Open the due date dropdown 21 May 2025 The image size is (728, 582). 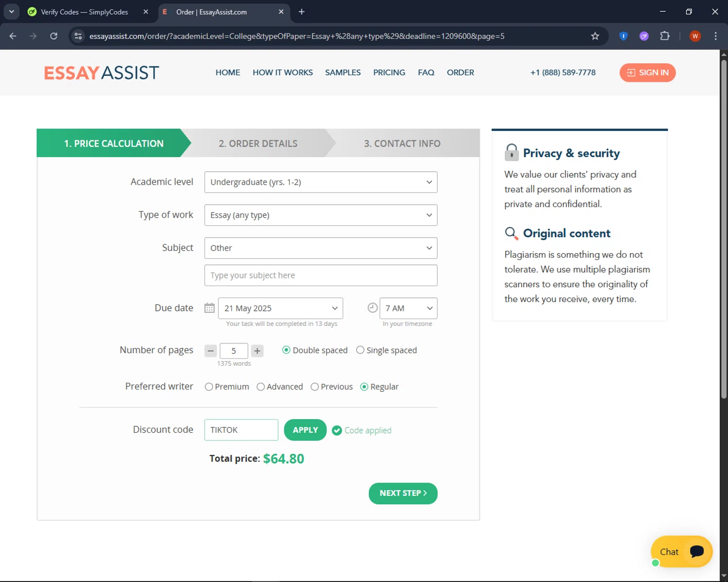tap(281, 308)
